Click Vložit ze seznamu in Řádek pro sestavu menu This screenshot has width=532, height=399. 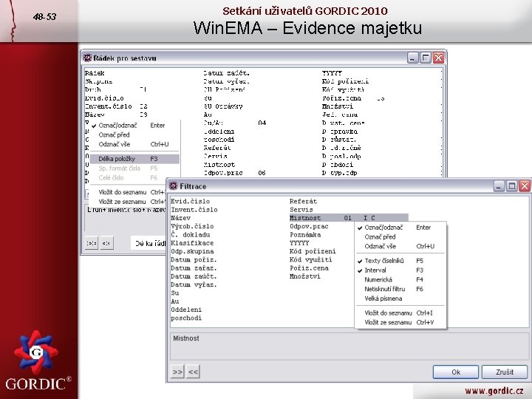(129, 202)
